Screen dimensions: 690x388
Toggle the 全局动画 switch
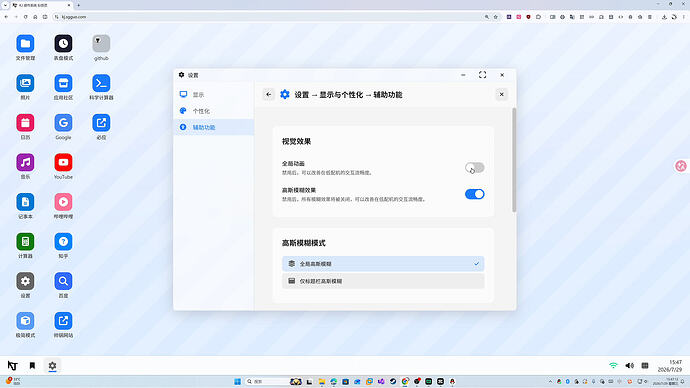(x=474, y=168)
